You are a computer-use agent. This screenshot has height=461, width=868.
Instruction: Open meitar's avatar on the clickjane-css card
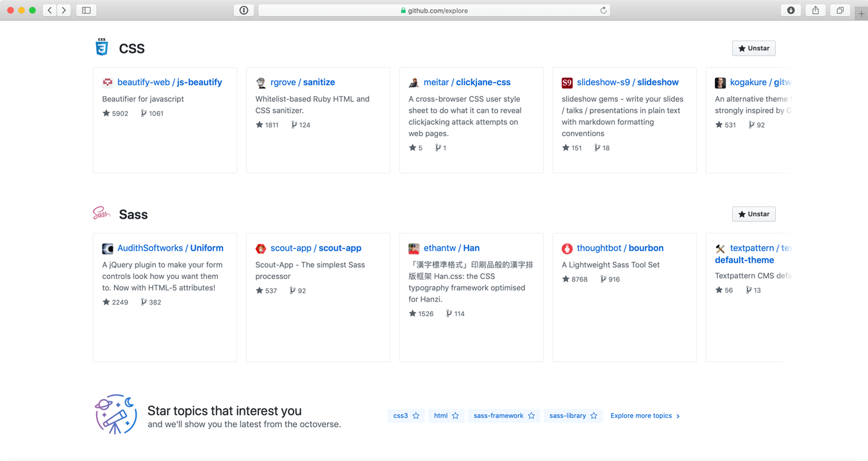(413, 82)
